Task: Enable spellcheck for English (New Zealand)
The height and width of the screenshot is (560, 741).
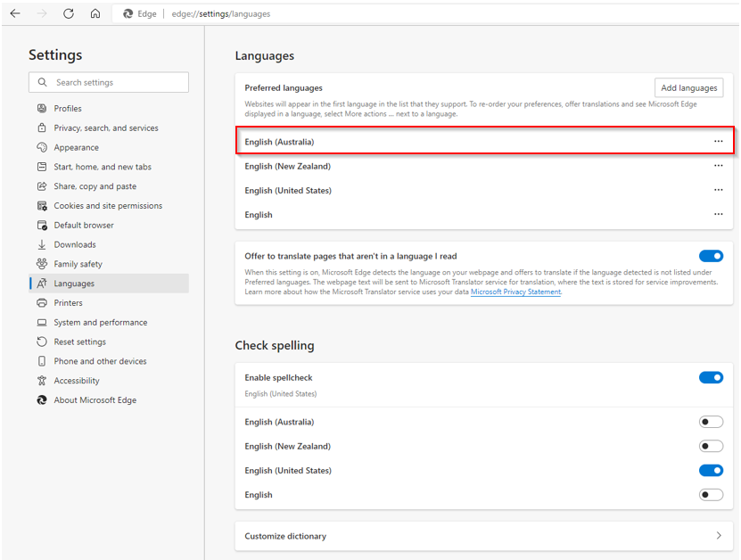Action: (x=711, y=446)
